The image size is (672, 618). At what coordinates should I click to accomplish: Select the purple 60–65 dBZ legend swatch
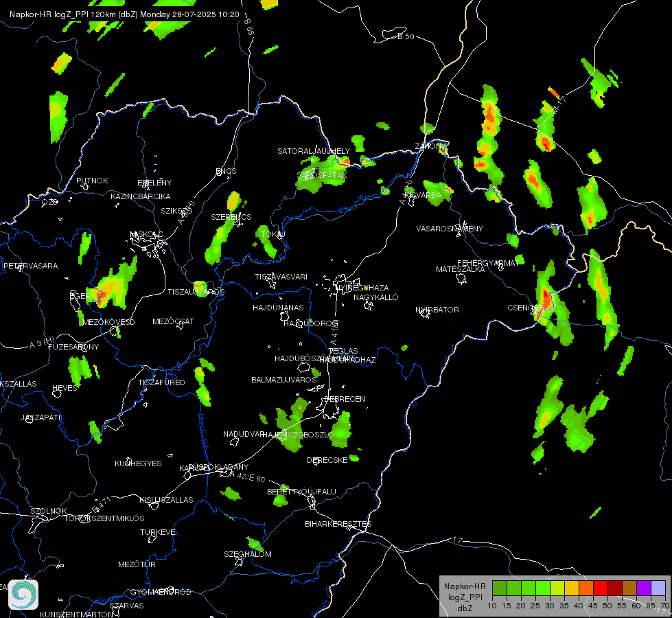click(x=643, y=588)
